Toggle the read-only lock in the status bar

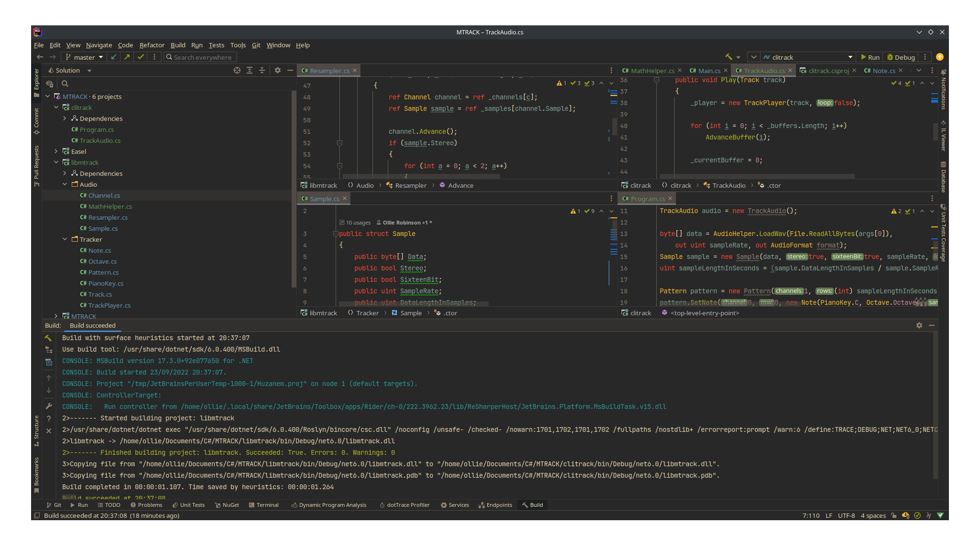click(893, 515)
